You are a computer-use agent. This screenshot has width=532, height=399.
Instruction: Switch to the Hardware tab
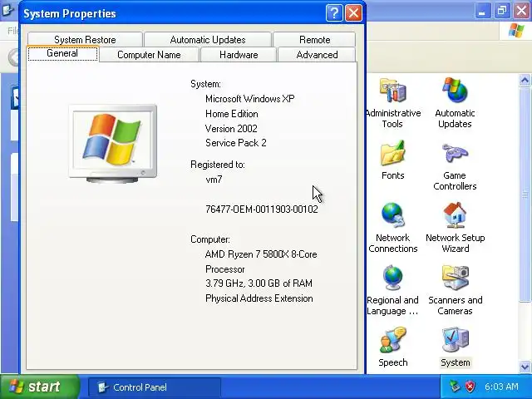point(239,55)
